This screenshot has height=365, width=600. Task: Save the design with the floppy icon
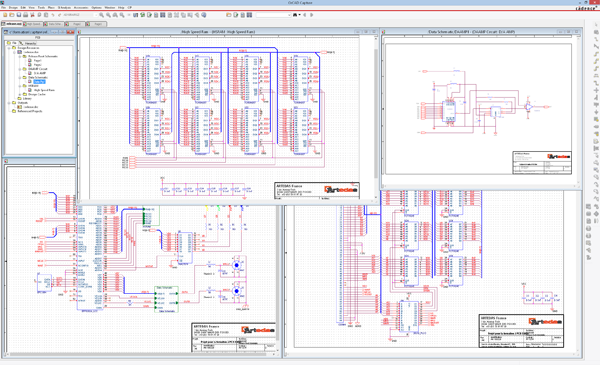18,15
